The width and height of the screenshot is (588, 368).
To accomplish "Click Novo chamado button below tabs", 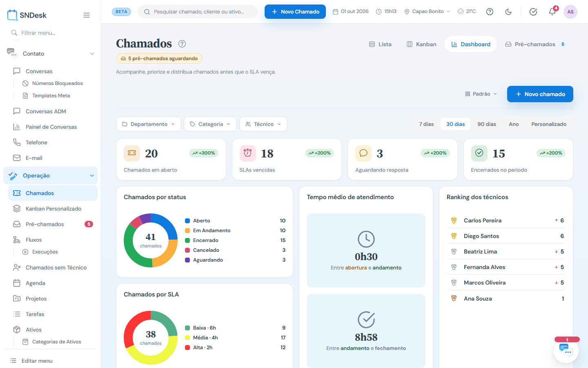I will pyautogui.click(x=540, y=94).
